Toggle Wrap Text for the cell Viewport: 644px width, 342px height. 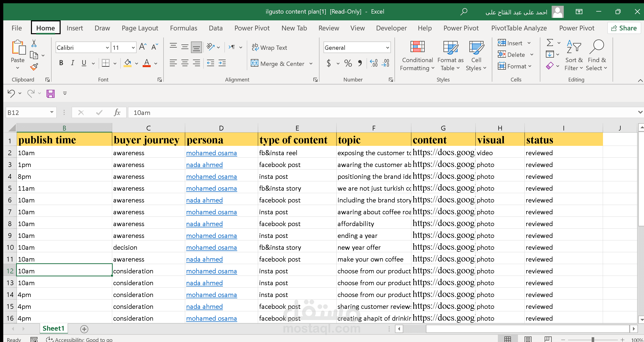tap(269, 48)
